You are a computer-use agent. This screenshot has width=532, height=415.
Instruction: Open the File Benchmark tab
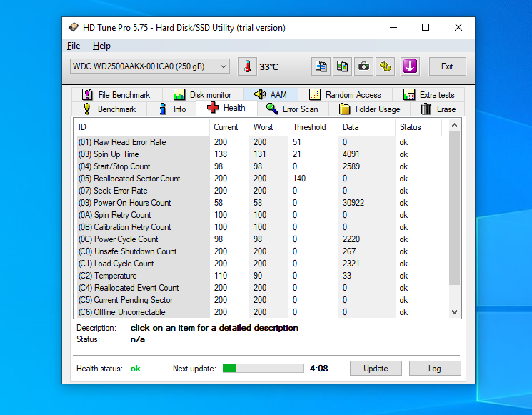[116, 95]
